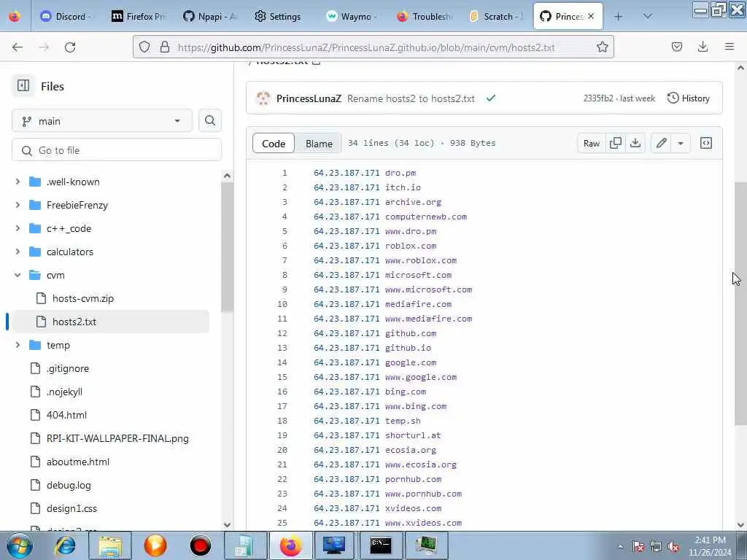This screenshot has width=747, height=560.
Task: Click the Go to file search field
Action: (x=117, y=150)
